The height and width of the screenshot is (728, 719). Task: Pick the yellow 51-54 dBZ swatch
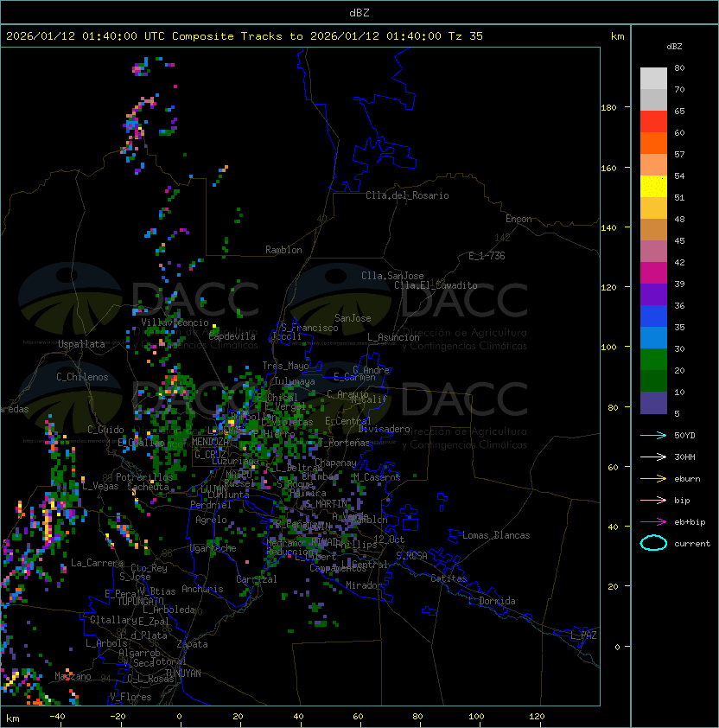[x=653, y=186]
